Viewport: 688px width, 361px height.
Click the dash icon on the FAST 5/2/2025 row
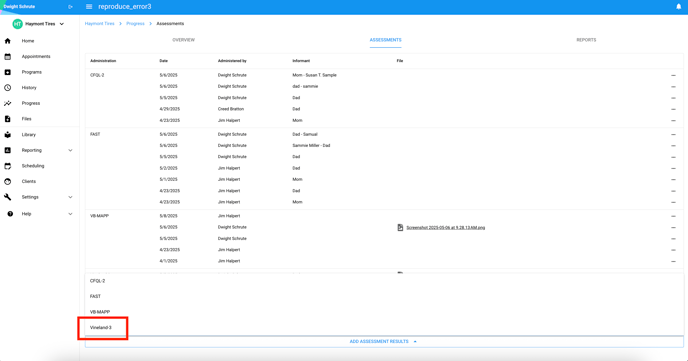[673, 168]
